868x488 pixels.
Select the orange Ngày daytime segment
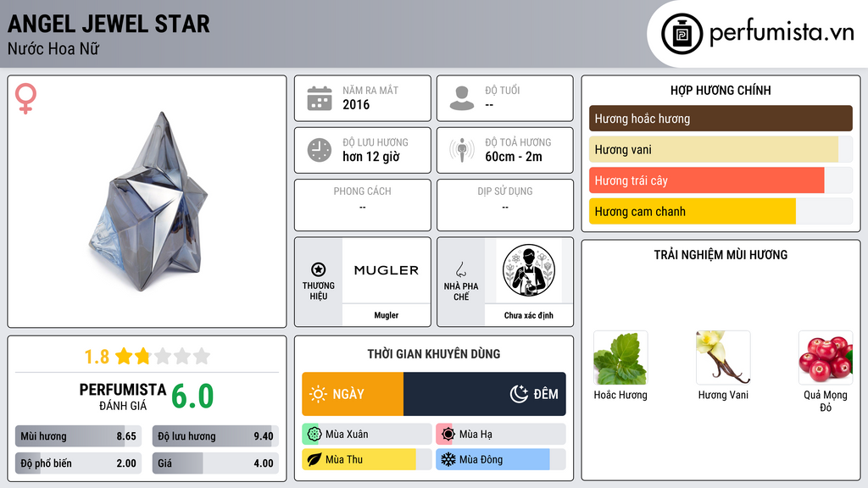pos(353,394)
